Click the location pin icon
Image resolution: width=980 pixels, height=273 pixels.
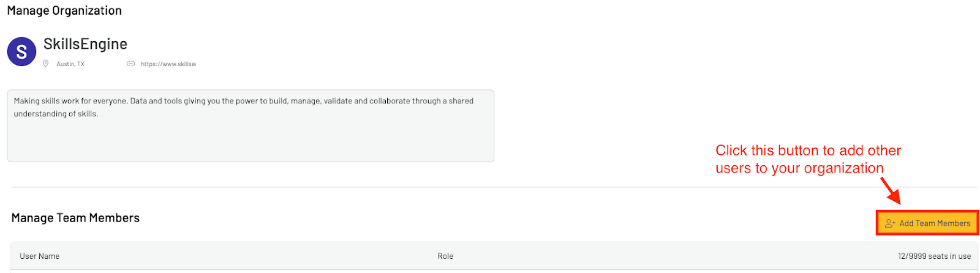(45, 64)
